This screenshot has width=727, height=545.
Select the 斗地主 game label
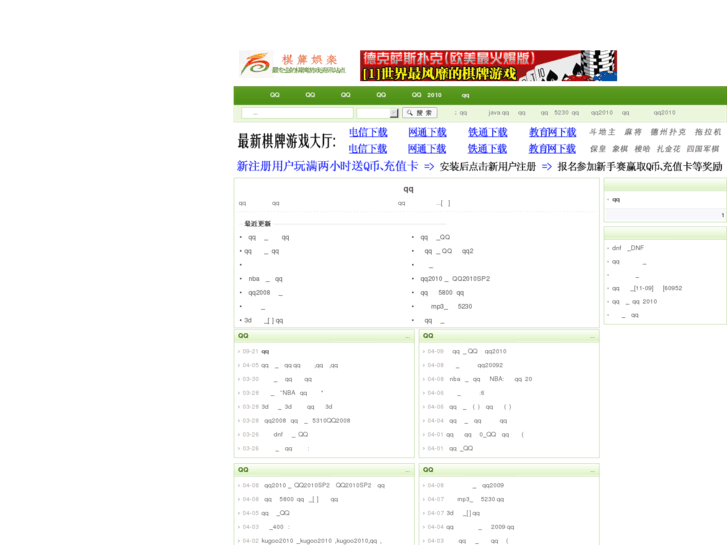602,132
